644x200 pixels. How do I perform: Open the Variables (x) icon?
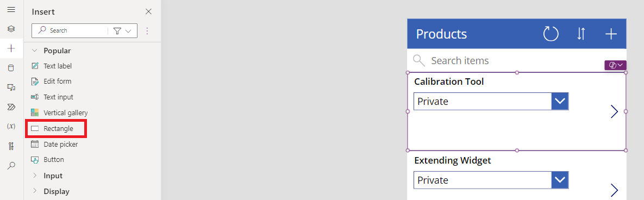11,127
